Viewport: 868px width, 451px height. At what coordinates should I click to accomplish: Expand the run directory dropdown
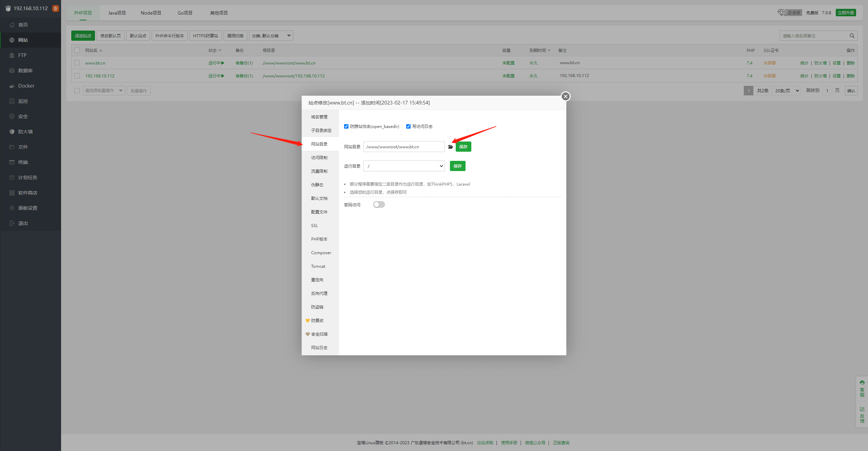point(404,166)
